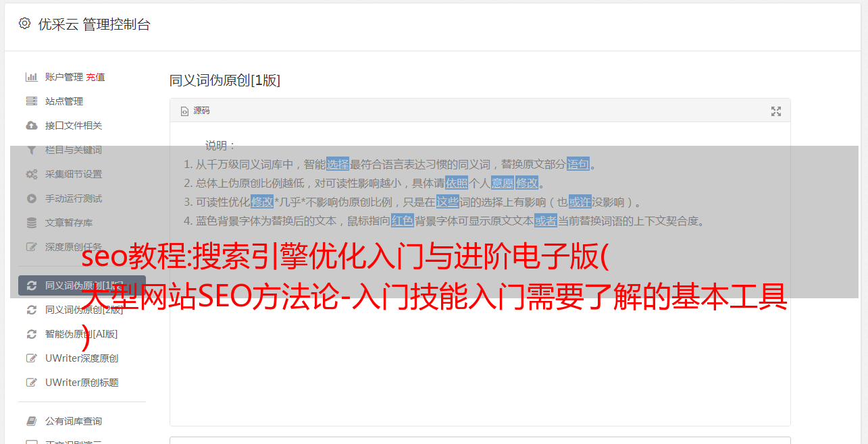The height and width of the screenshot is (444, 868).
Task: Open 账户管理 bar chart icon
Action: point(31,77)
